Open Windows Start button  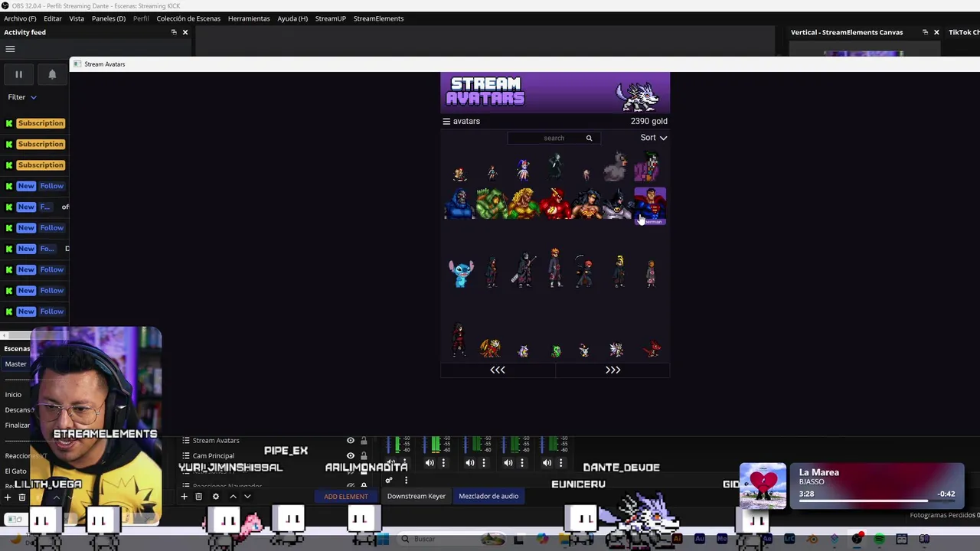point(384,539)
